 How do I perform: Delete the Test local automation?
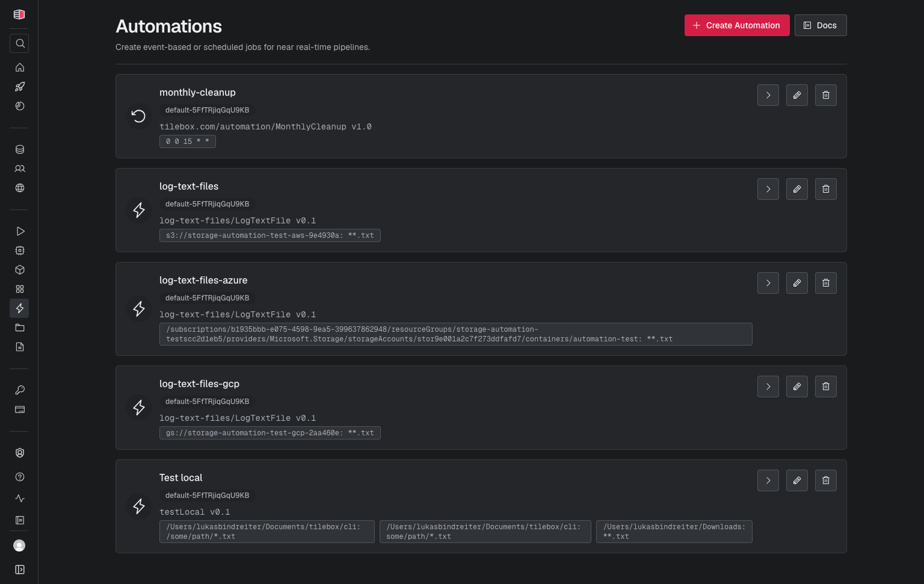point(826,480)
